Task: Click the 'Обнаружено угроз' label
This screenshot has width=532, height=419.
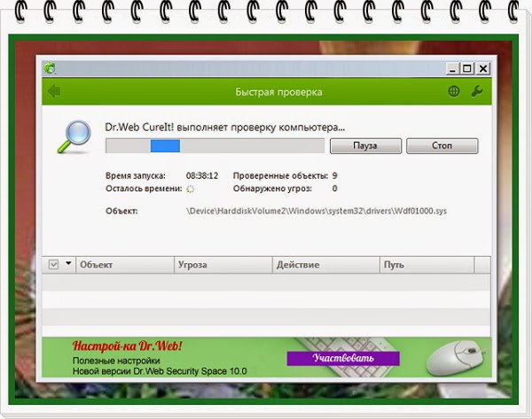Action: [272, 189]
